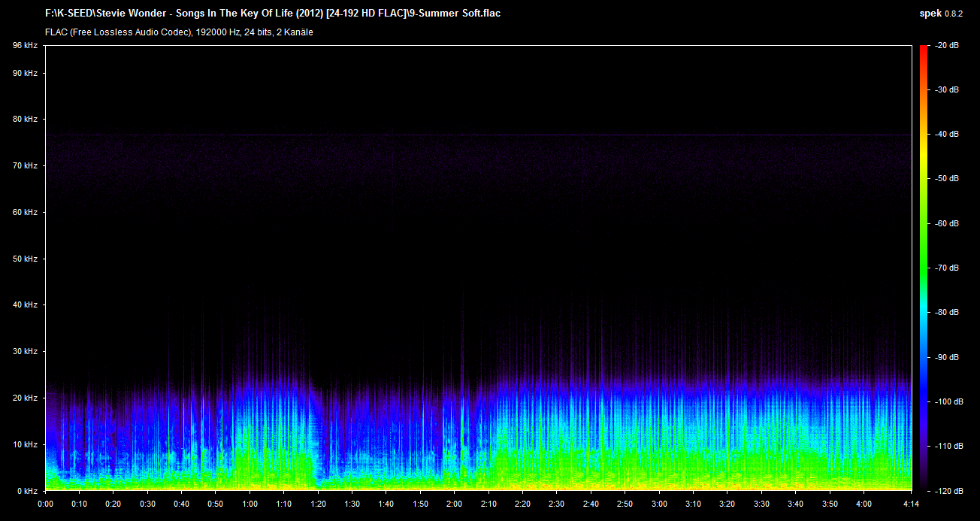Screen dimensions: 980x521
Task: Click the 2:10 time axis marker
Action: [x=488, y=504]
